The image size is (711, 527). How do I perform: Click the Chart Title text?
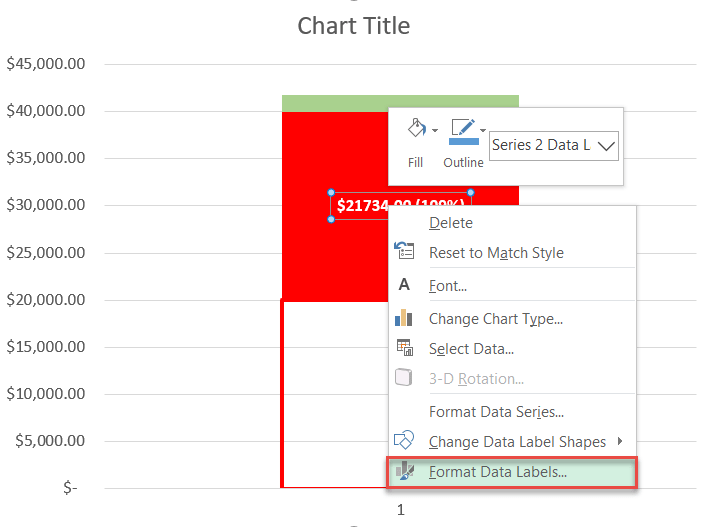click(x=354, y=26)
